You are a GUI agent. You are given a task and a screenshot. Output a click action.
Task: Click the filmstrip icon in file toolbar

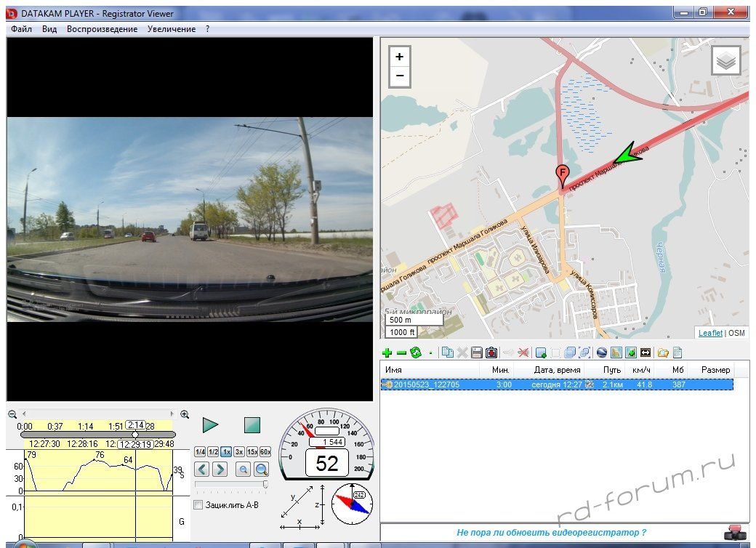[645, 353]
